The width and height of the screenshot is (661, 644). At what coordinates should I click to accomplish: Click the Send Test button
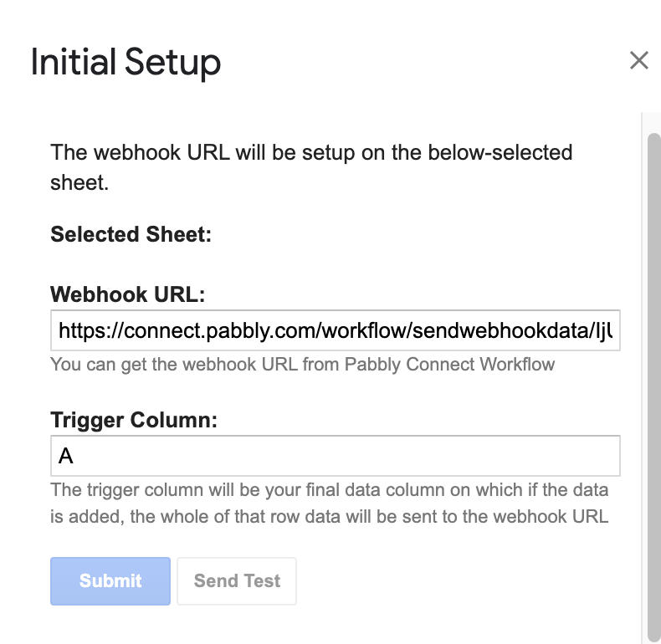(237, 581)
